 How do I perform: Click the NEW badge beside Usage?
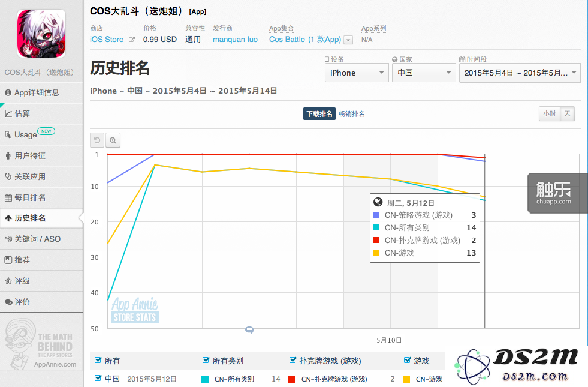46,131
